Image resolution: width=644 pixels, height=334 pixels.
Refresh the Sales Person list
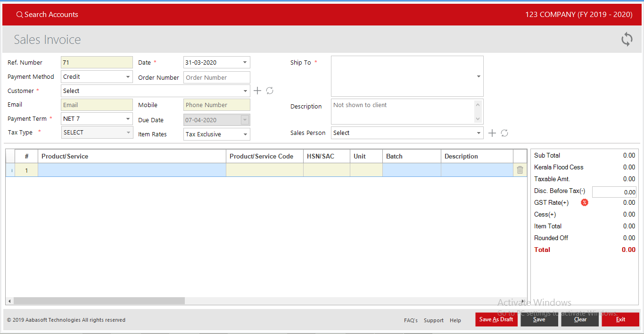[x=504, y=133]
